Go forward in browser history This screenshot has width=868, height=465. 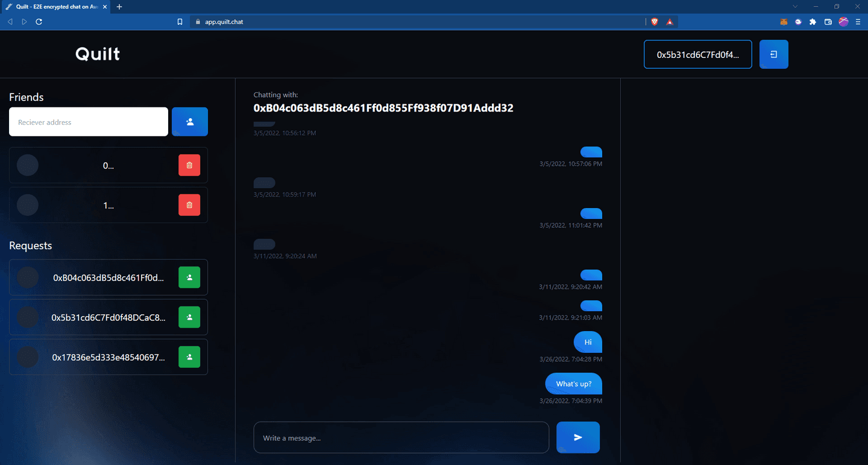pos(24,22)
